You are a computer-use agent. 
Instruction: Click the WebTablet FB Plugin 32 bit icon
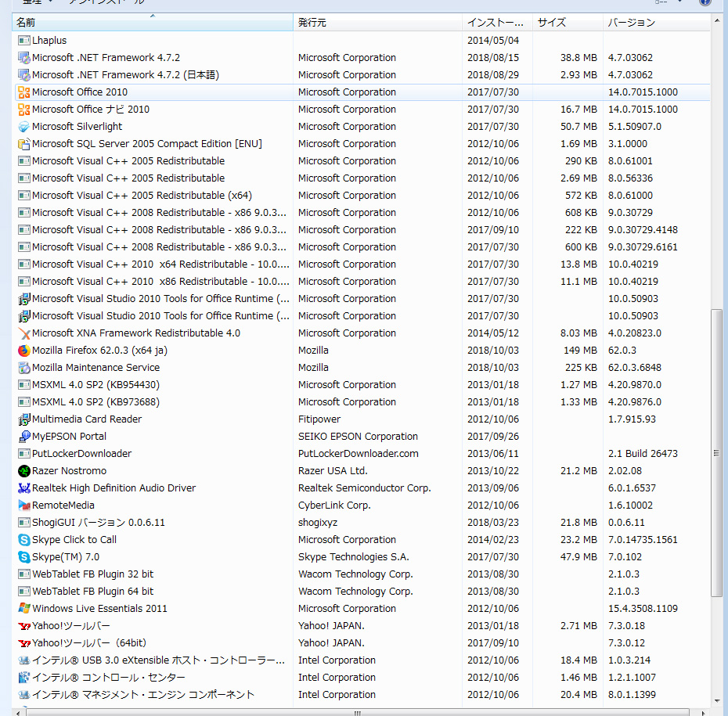click(x=23, y=574)
